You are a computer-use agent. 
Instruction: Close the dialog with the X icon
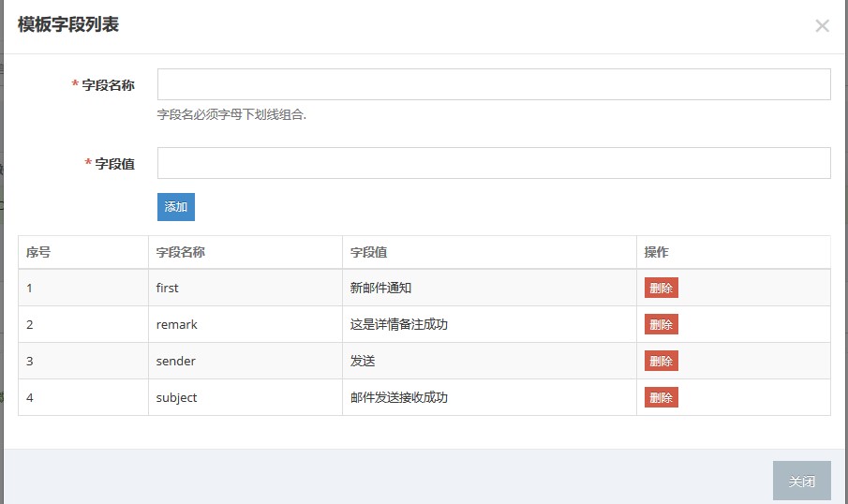822,26
